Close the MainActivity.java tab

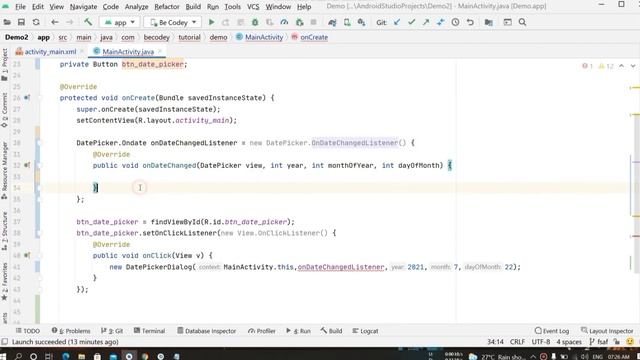(x=160, y=51)
